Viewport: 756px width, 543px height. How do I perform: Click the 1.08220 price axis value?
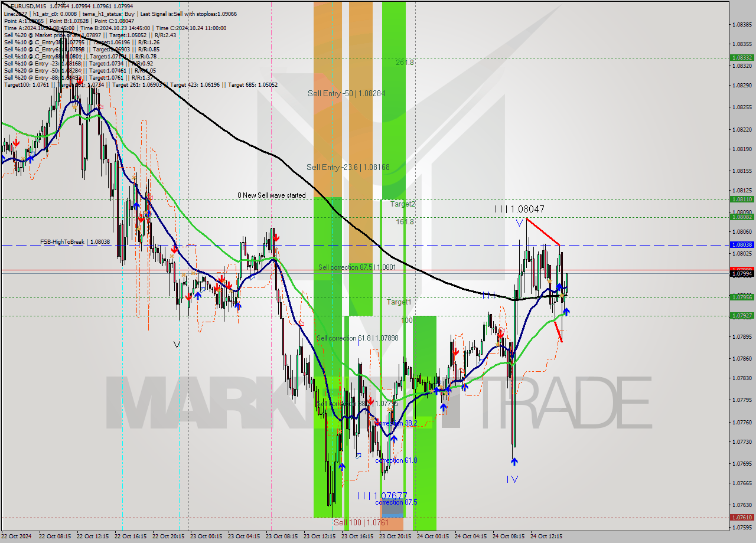742,129
